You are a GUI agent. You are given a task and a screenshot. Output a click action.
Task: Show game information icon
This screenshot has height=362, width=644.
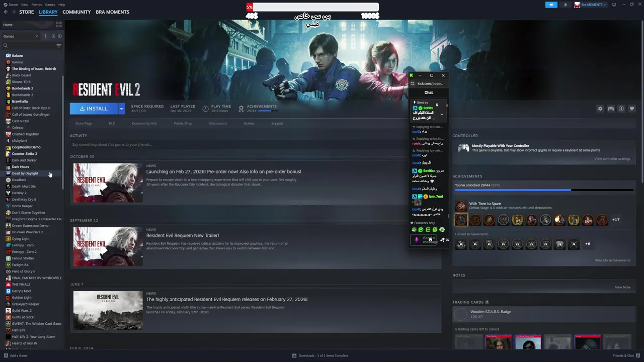tap(621, 109)
